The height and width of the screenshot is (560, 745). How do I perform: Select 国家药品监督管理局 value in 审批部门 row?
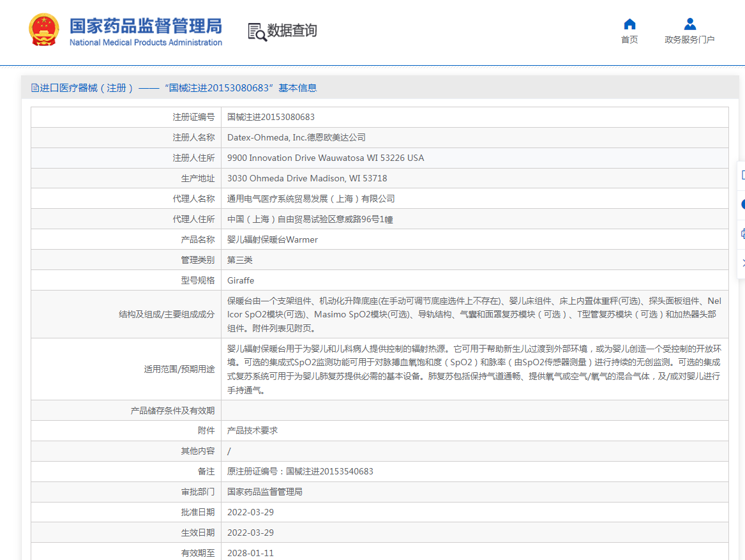(265, 492)
